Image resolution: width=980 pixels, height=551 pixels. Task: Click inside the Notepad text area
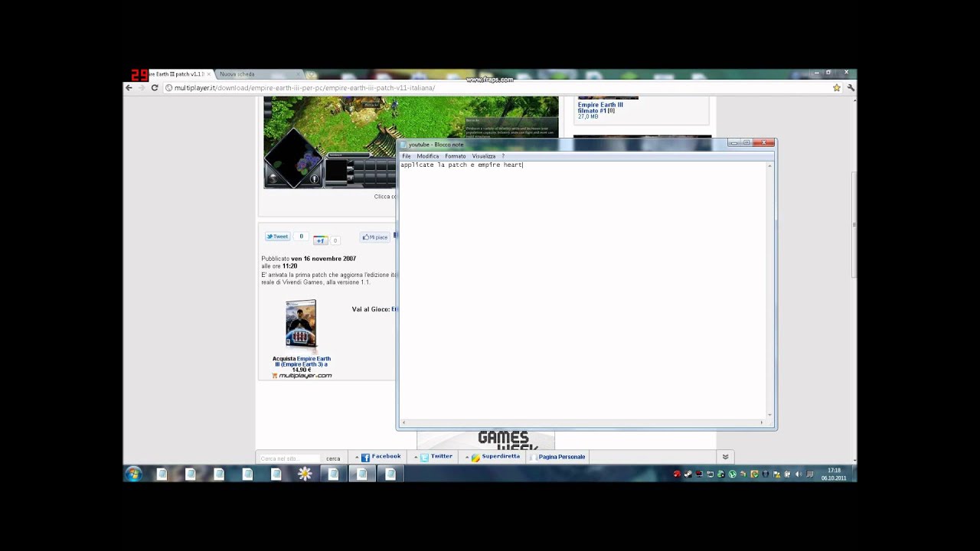tap(582, 291)
